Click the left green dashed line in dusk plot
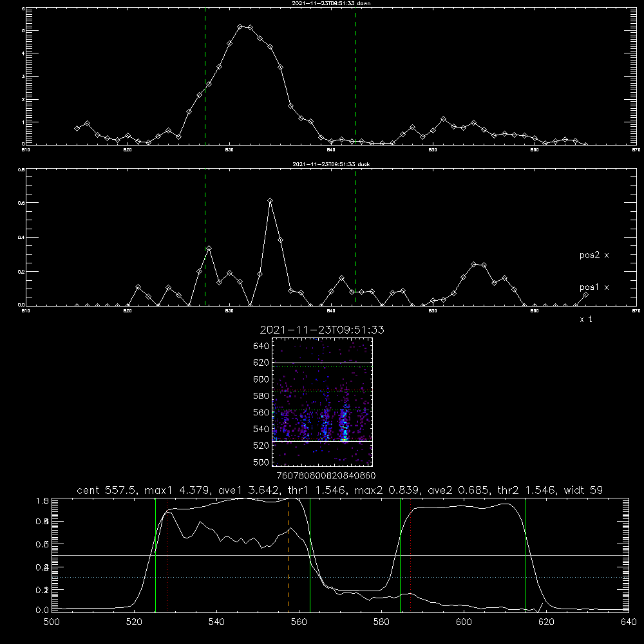Image resolution: width=644 pixels, height=644 pixels. 205,237
